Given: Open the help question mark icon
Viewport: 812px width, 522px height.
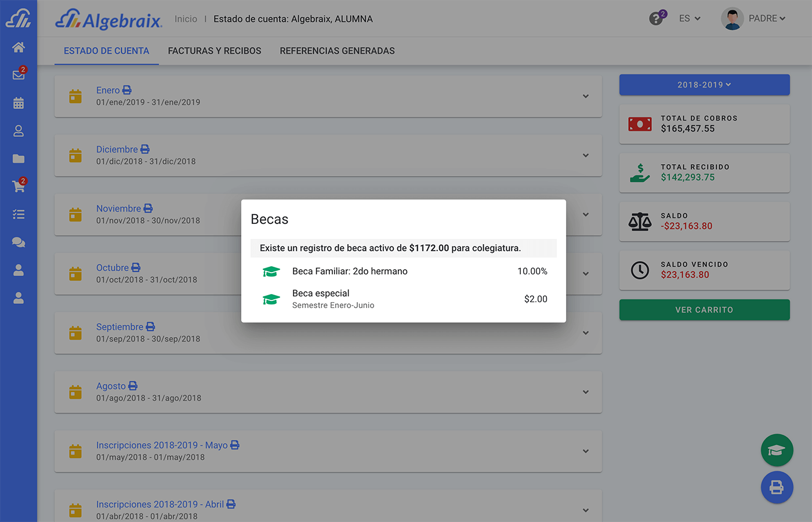Looking at the screenshot, I should [x=656, y=19].
